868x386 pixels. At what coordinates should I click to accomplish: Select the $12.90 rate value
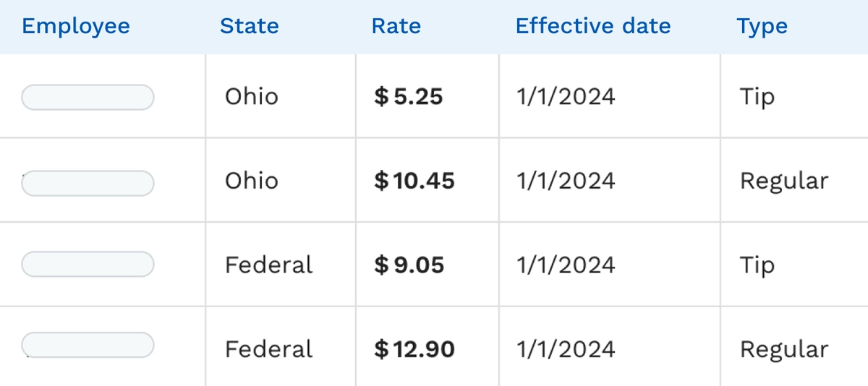tap(414, 350)
